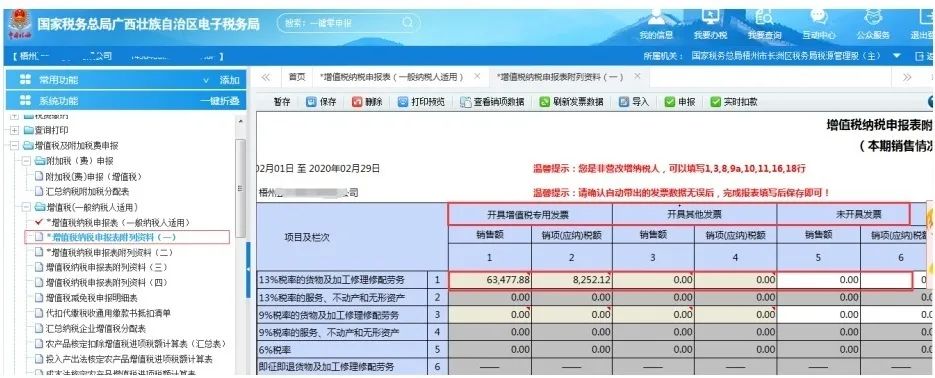Click document icon beside 增值税减免税申报明细表

(39, 298)
